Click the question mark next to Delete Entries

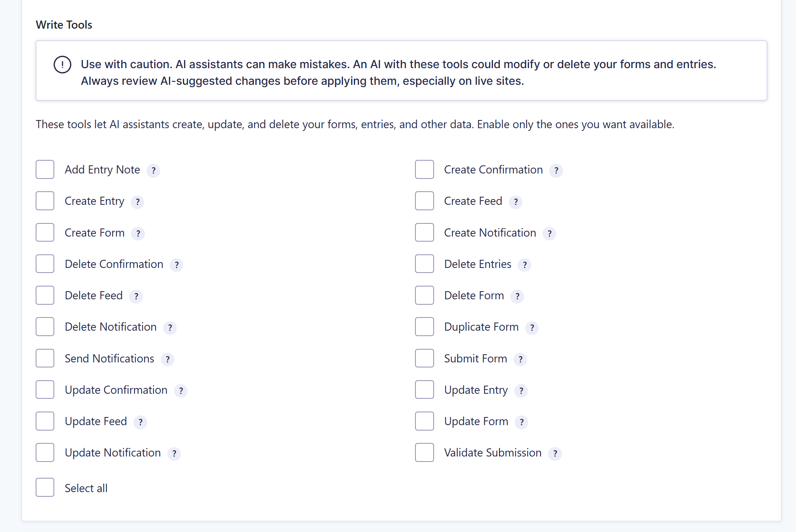tap(525, 265)
